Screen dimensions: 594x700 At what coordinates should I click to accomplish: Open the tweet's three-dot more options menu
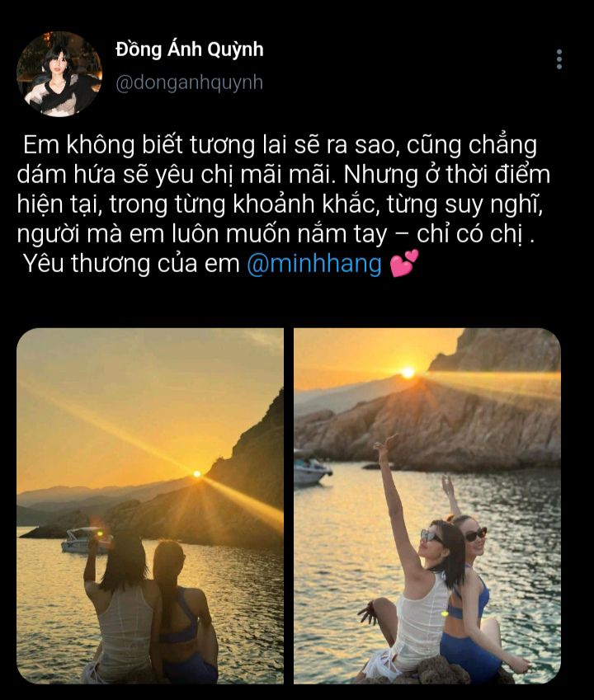point(559,59)
